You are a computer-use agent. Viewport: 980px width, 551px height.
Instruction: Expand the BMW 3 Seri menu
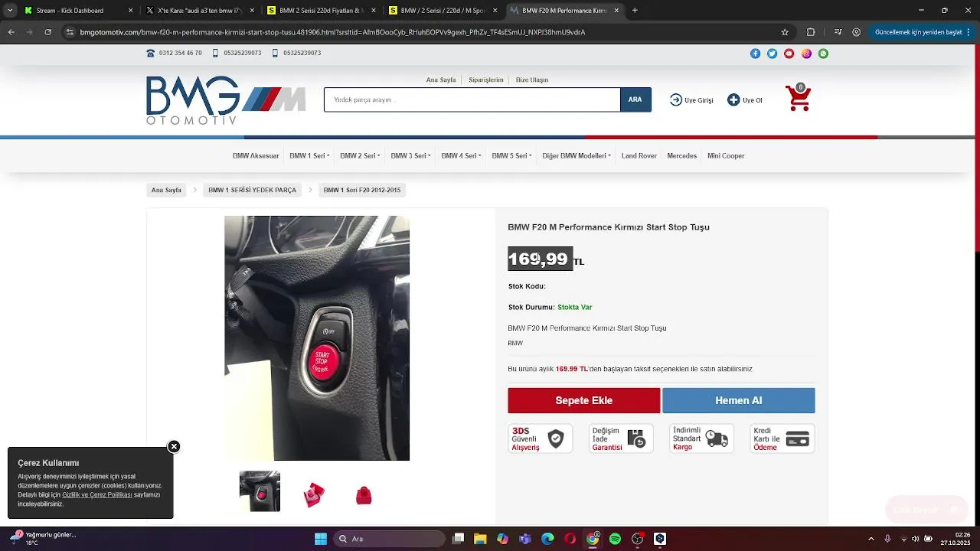(411, 156)
